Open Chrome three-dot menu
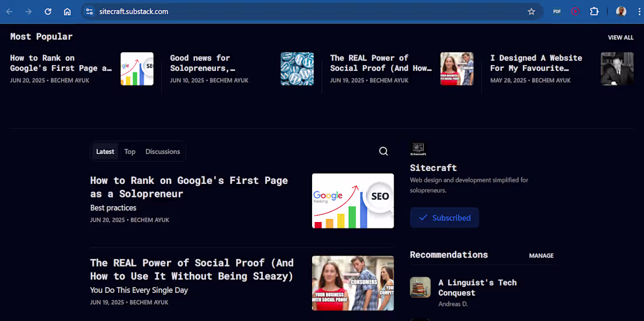The width and height of the screenshot is (644, 321). 639,12
